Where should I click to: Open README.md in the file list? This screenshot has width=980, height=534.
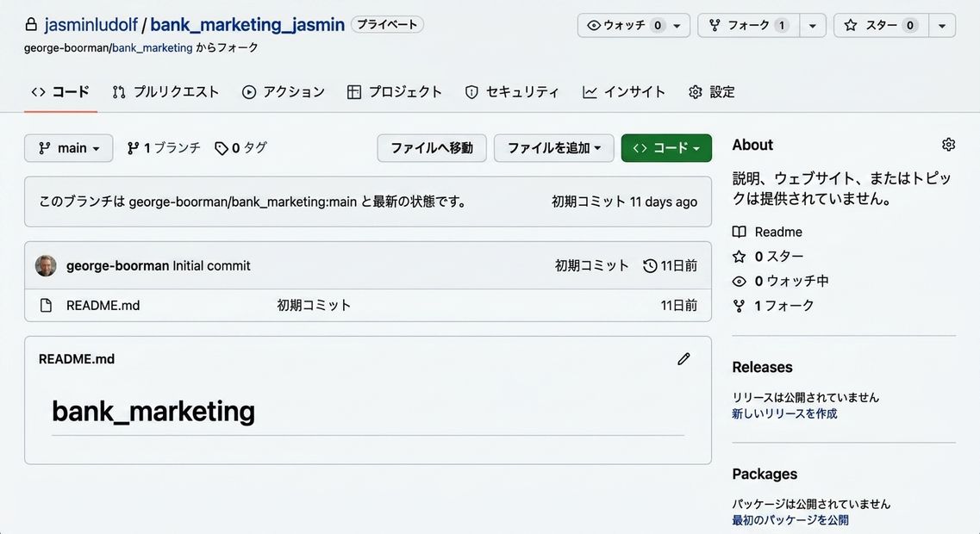[x=103, y=306]
